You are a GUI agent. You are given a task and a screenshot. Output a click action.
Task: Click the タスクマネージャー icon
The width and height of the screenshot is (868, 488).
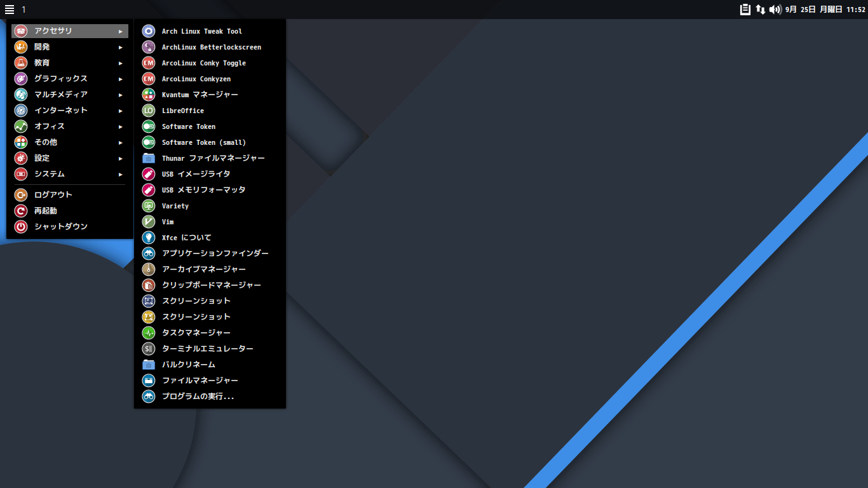pos(148,333)
